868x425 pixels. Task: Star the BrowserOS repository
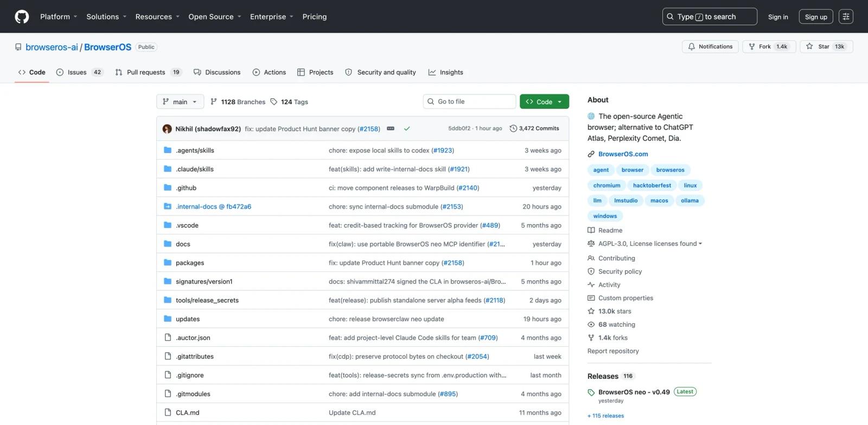[826, 47]
